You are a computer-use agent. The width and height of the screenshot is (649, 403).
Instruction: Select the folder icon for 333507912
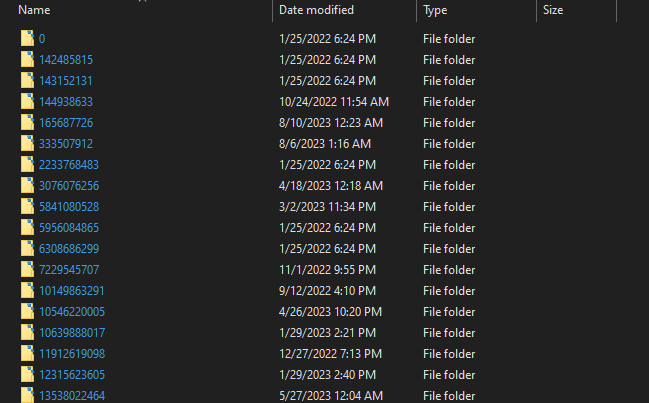tap(27, 144)
